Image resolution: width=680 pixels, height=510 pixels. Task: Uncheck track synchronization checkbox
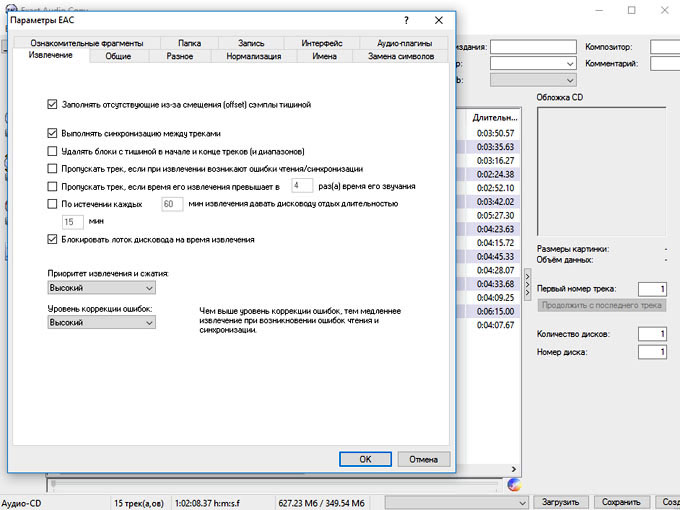click(53, 132)
